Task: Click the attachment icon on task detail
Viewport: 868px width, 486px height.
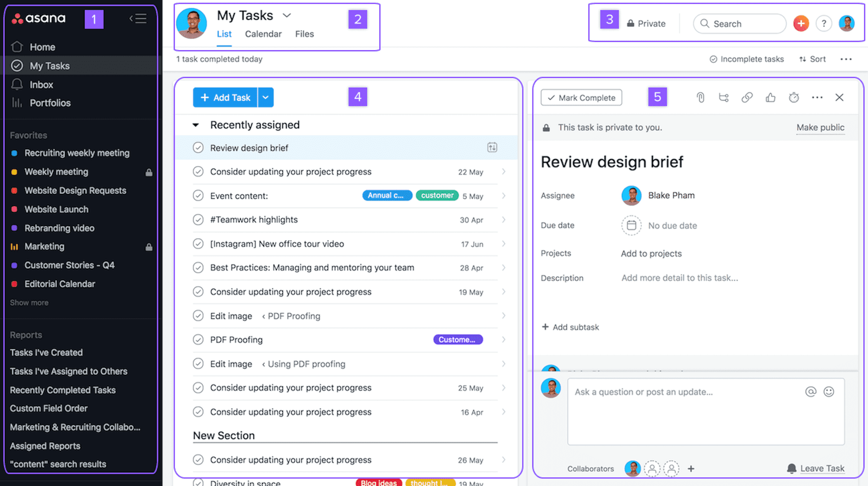Action: point(700,97)
